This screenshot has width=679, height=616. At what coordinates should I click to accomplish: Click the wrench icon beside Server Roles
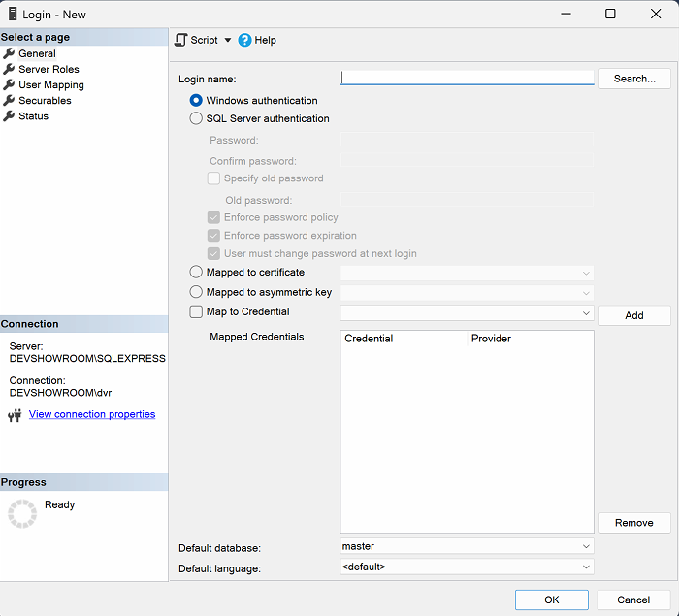[10, 69]
